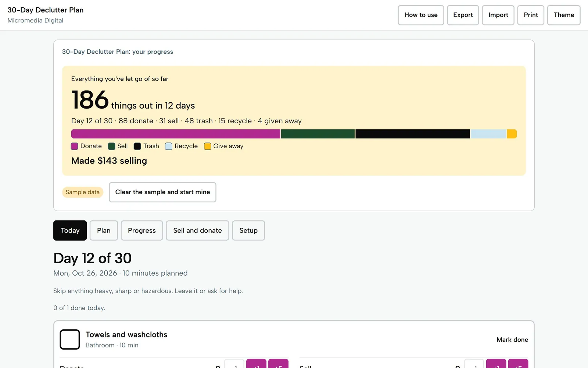Click the light-blue recycle bar segment
Viewport: 588px width, 368px height.
point(489,134)
